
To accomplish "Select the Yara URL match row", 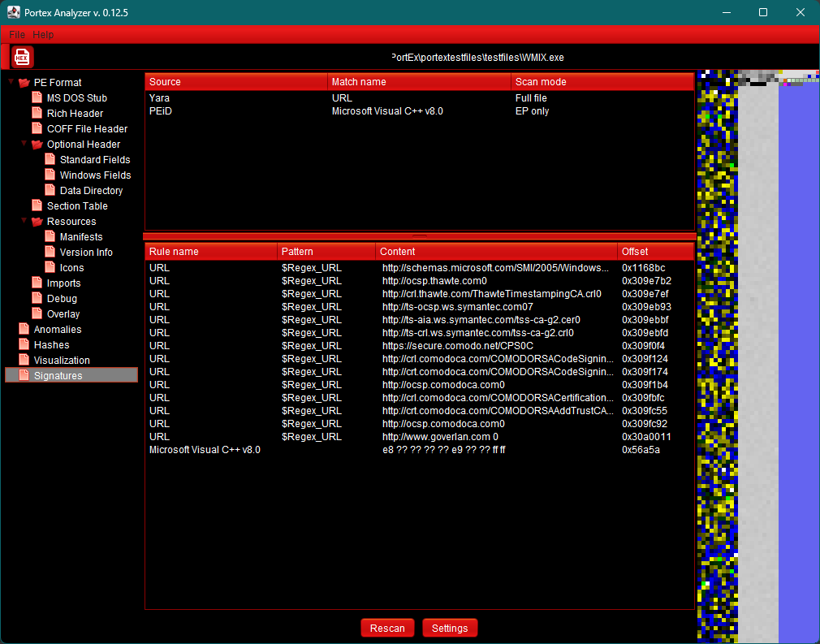I will point(420,97).
